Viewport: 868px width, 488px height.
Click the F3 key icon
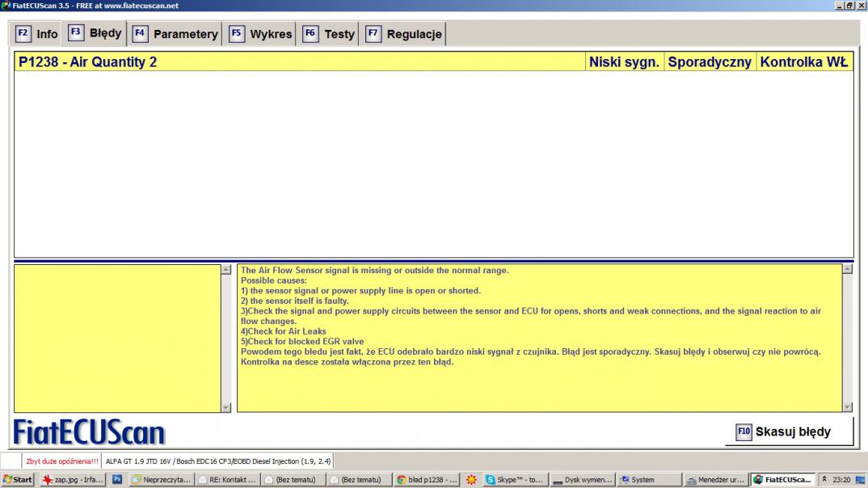click(x=76, y=32)
